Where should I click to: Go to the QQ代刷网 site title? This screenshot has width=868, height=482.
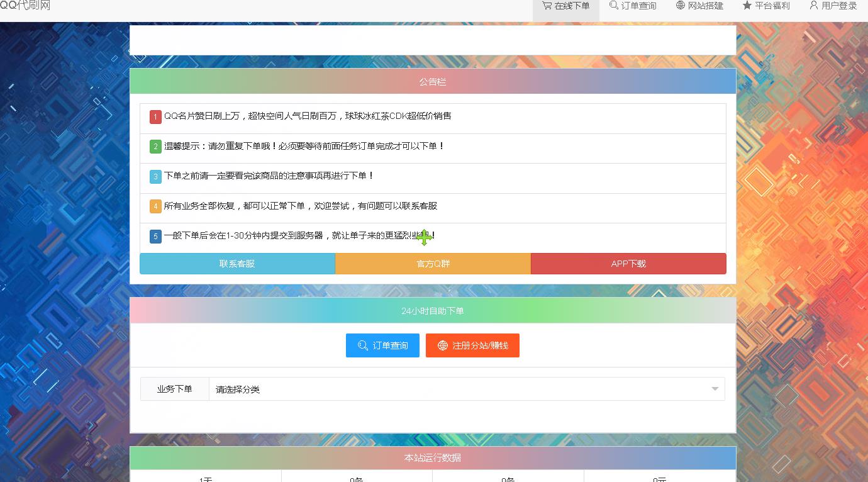(25, 6)
